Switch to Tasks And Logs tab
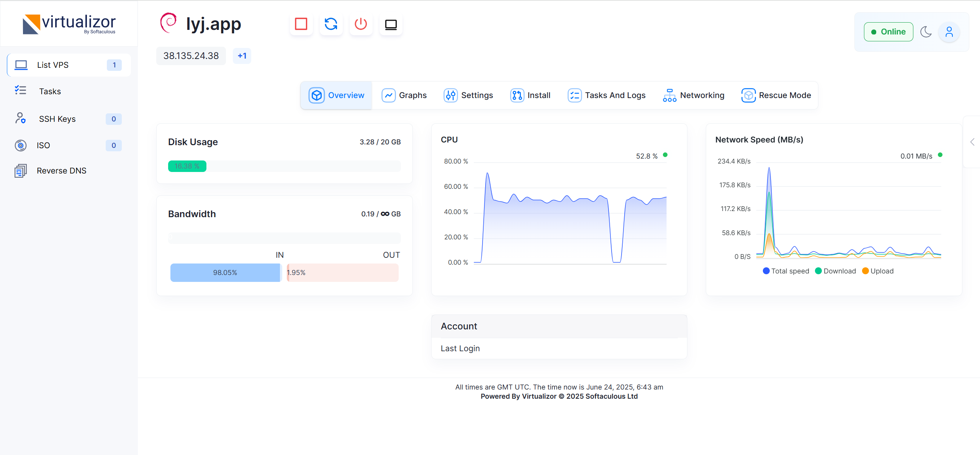Screen dimensions: 980x455 pos(607,95)
